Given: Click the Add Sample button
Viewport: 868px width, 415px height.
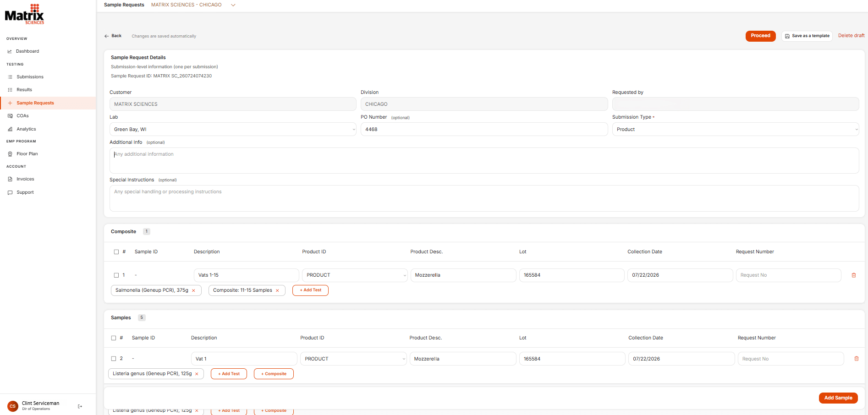Looking at the screenshot, I should (x=838, y=398).
